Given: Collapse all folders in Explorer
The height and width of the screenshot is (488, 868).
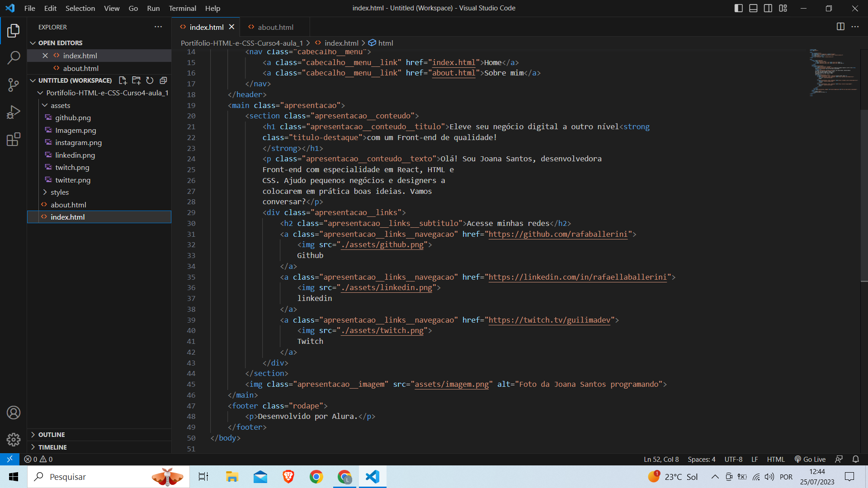Looking at the screenshot, I should pyautogui.click(x=163, y=80).
